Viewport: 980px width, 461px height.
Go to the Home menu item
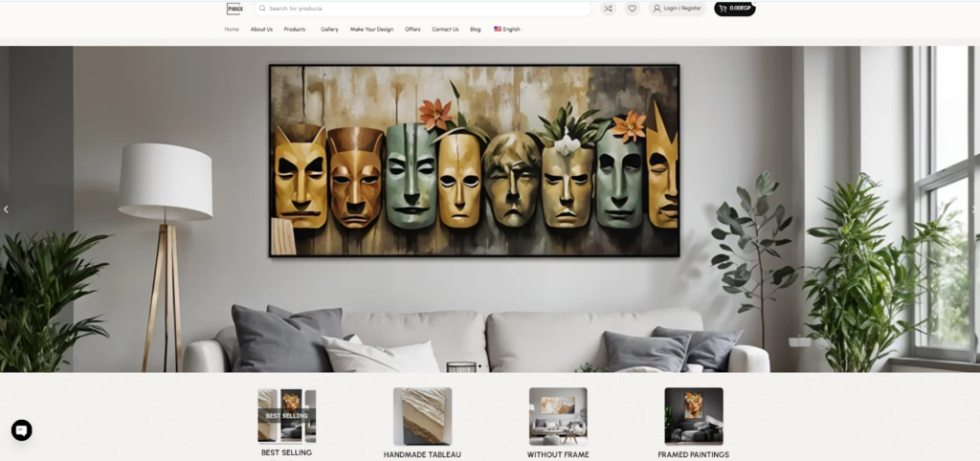pyautogui.click(x=232, y=30)
